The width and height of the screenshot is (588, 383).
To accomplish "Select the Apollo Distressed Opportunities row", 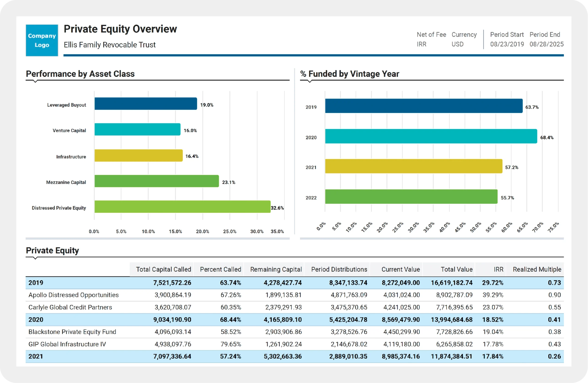I will pyautogui.click(x=73, y=295).
